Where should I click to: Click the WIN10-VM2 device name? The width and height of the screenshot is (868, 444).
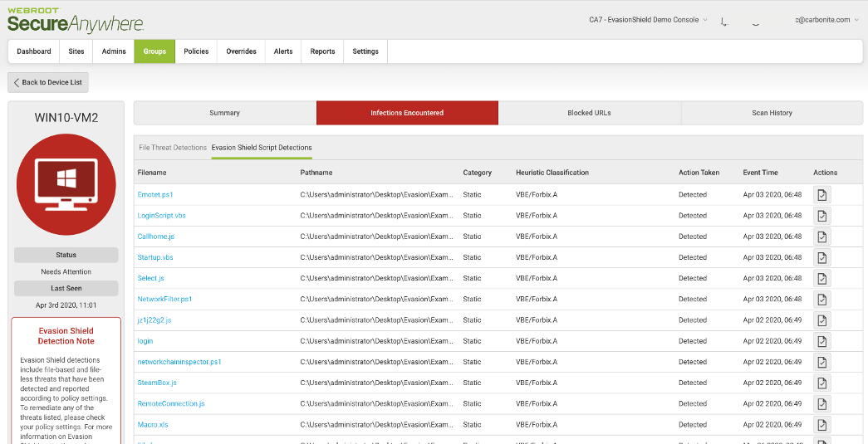pos(66,118)
